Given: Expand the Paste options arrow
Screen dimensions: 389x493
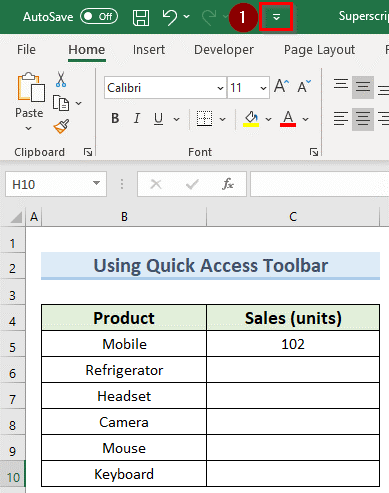Looking at the screenshot, I should 29,128.
